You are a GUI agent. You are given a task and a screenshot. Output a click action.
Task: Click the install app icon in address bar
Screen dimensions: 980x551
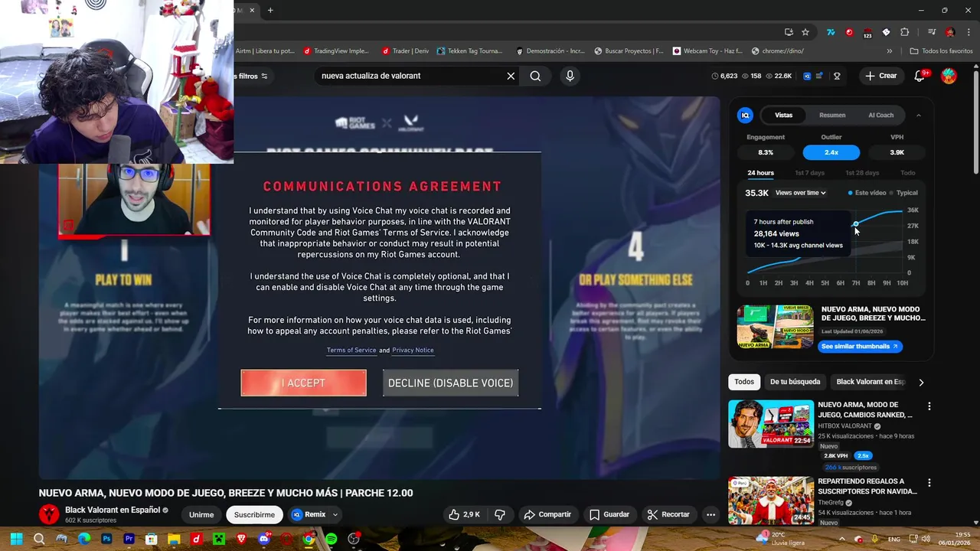[x=789, y=32]
